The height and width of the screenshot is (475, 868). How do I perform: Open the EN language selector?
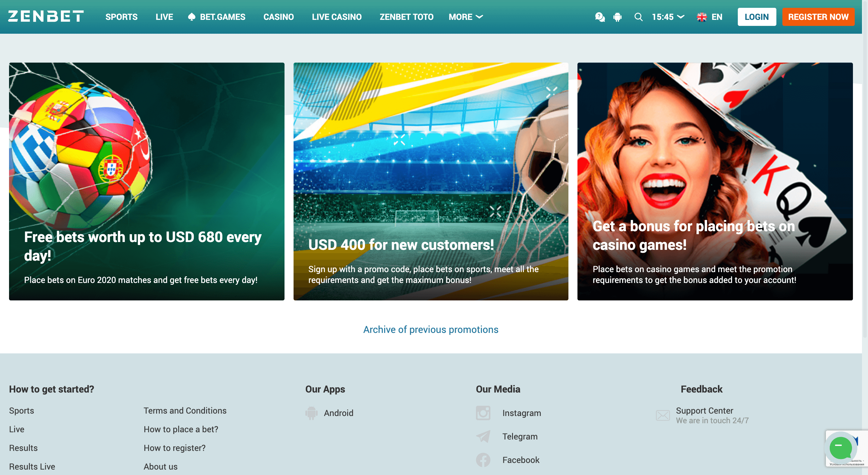pyautogui.click(x=709, y=17)
